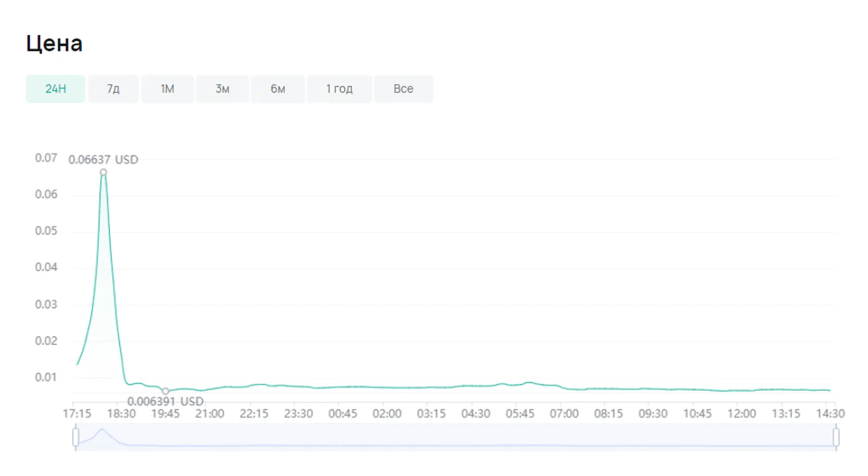Click the 08:15 time axis label
Image resolution: width=868 pixels, height=476 pixels.
609,414
